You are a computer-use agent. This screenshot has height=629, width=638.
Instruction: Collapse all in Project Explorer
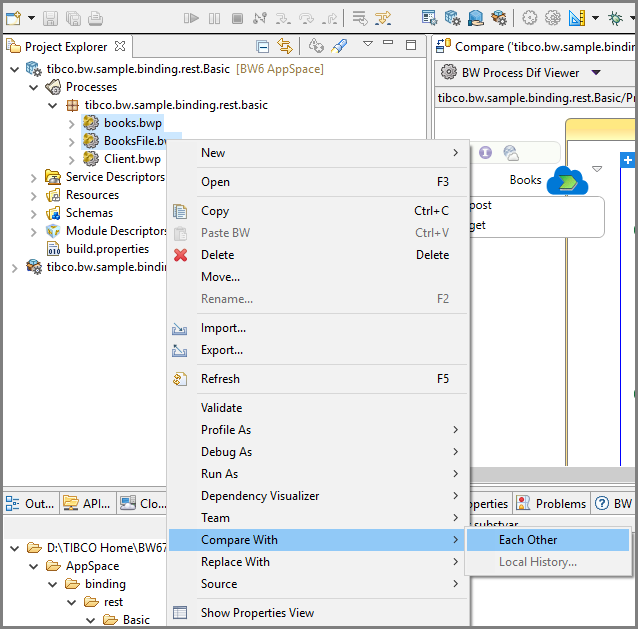[263, 46]
